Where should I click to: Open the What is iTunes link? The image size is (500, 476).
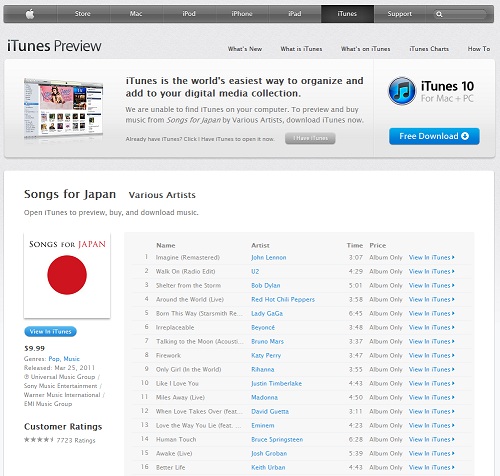301,49
